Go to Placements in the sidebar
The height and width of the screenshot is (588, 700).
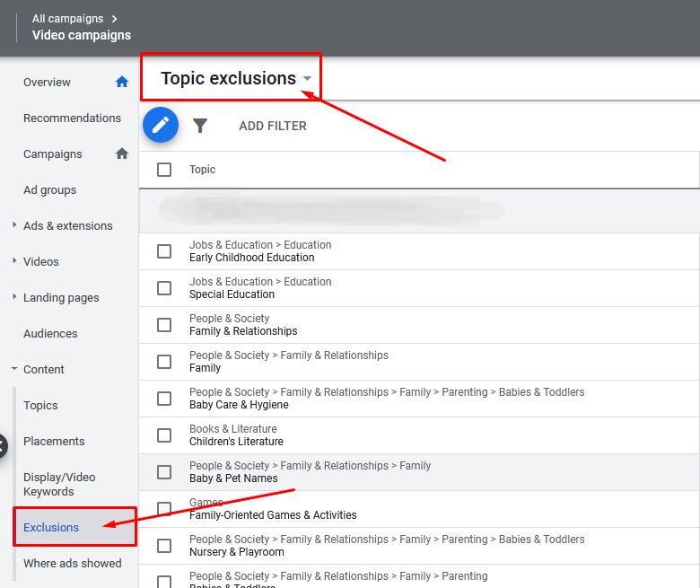[54, 441]
